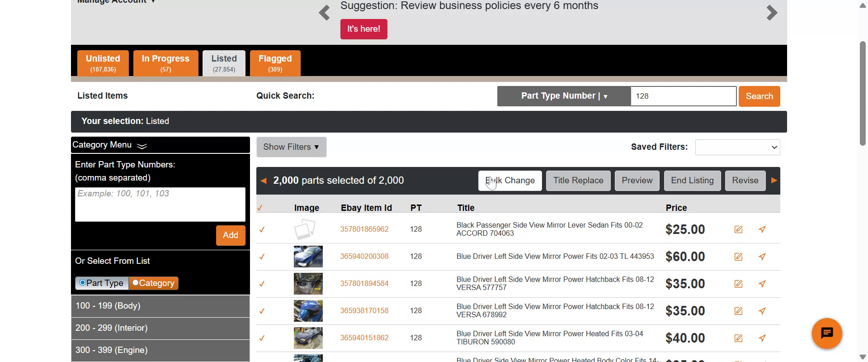The image size is (868, 362).
Task: Click the $40.00 price value
Action: tap(685, 338)
